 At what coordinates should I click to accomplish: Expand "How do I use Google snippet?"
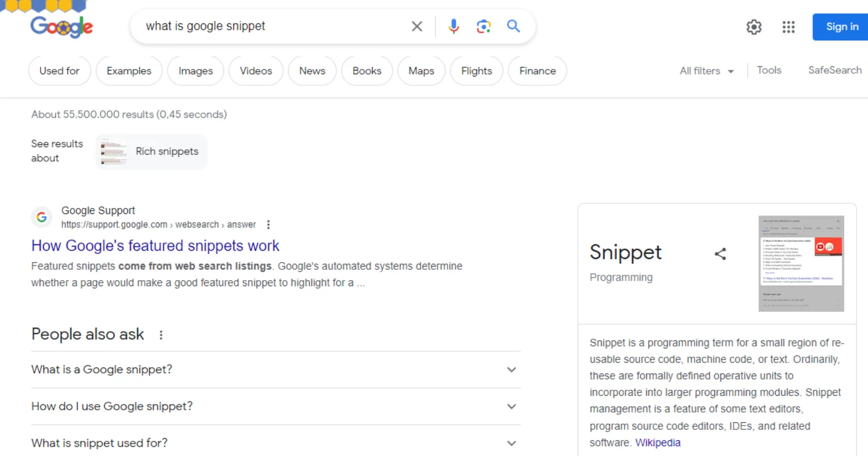pos(276,407)
